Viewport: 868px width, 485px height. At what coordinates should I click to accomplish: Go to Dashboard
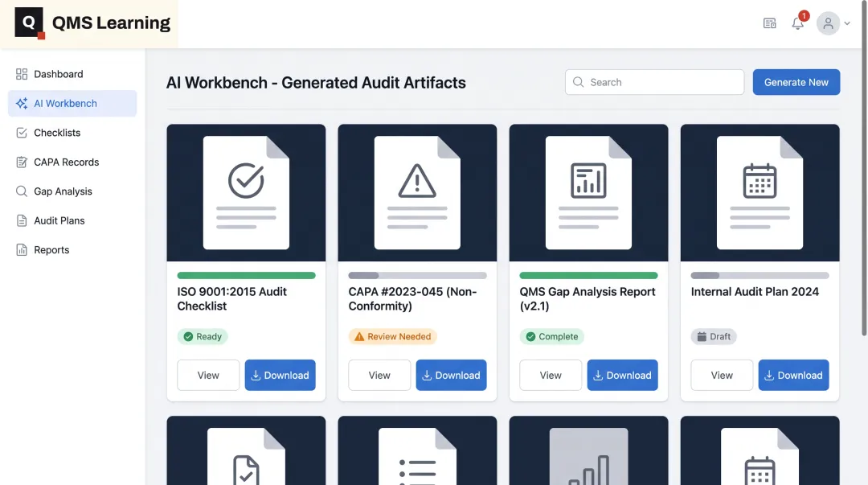tap(72, 74)
